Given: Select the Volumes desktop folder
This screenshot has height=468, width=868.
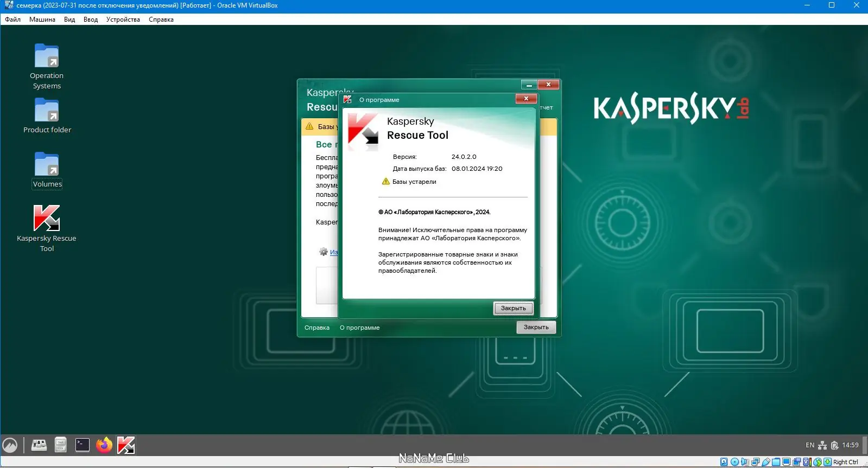Looking at the screenshot, I should coord(47,170).
